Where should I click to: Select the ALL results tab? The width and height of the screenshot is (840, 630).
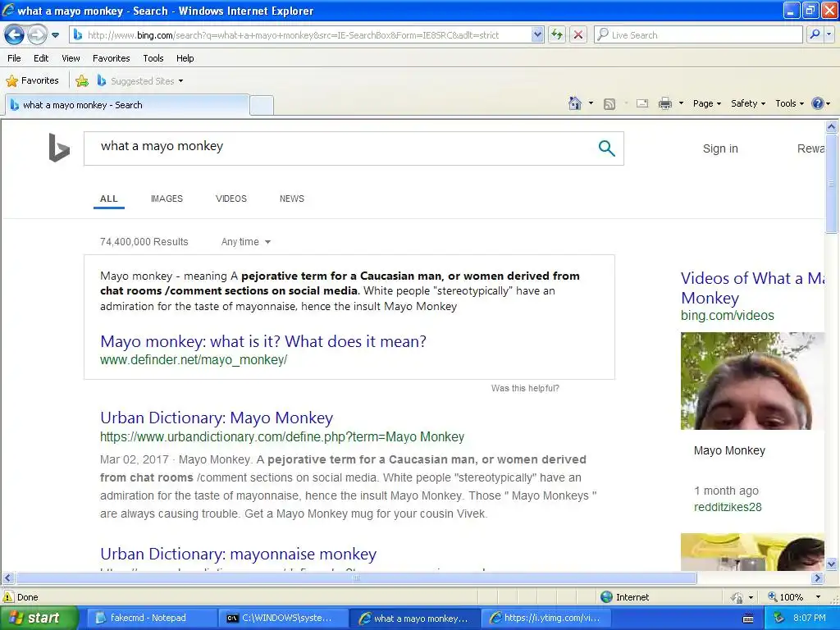coord(109,199)
